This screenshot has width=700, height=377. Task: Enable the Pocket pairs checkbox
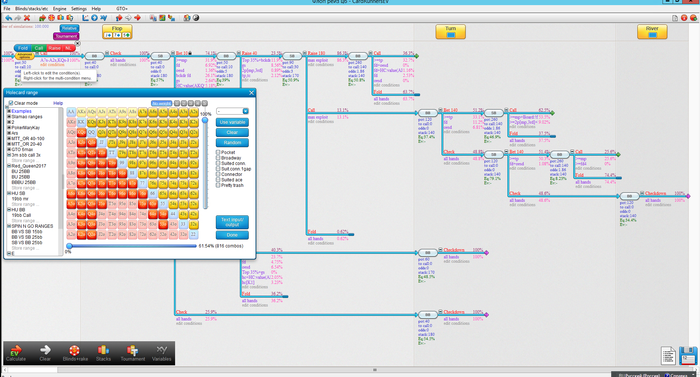point(218,152)
